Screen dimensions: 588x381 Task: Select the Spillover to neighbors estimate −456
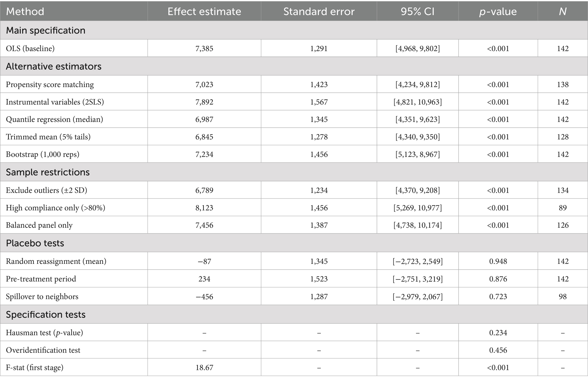204,297
